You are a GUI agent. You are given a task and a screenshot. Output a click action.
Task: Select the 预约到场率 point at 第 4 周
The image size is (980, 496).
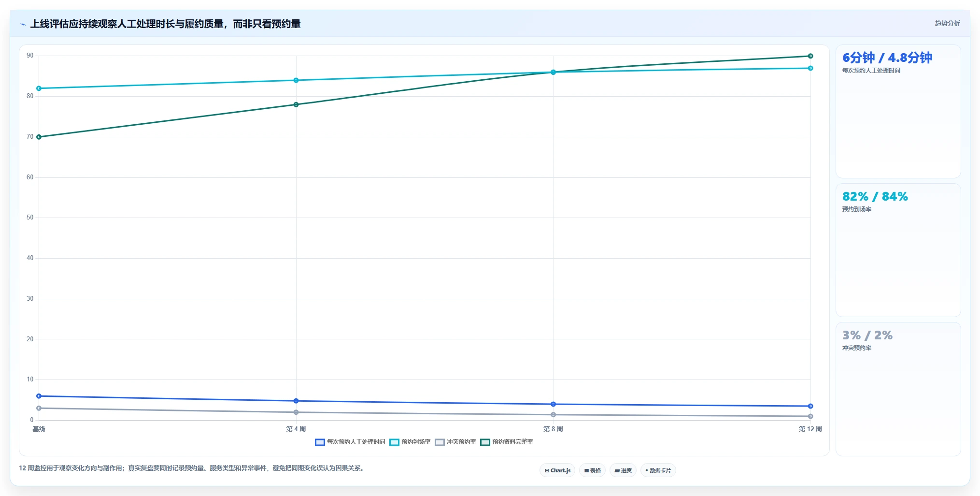point(296,80)
